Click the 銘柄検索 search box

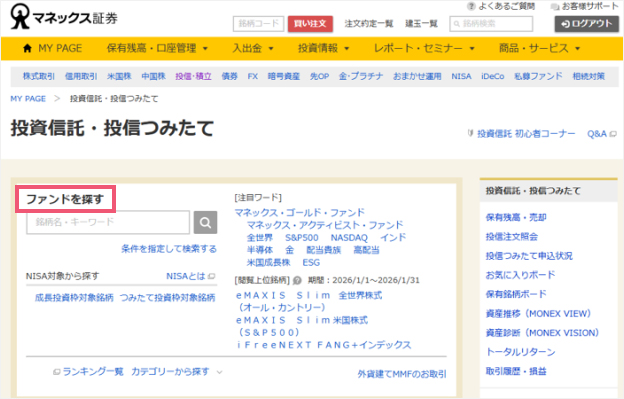pos(491,24)
